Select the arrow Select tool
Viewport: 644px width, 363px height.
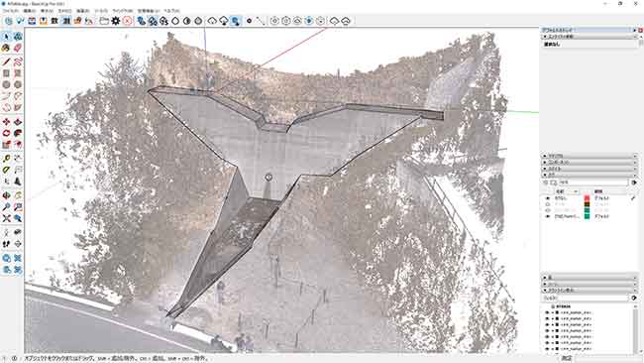point(6,37)
